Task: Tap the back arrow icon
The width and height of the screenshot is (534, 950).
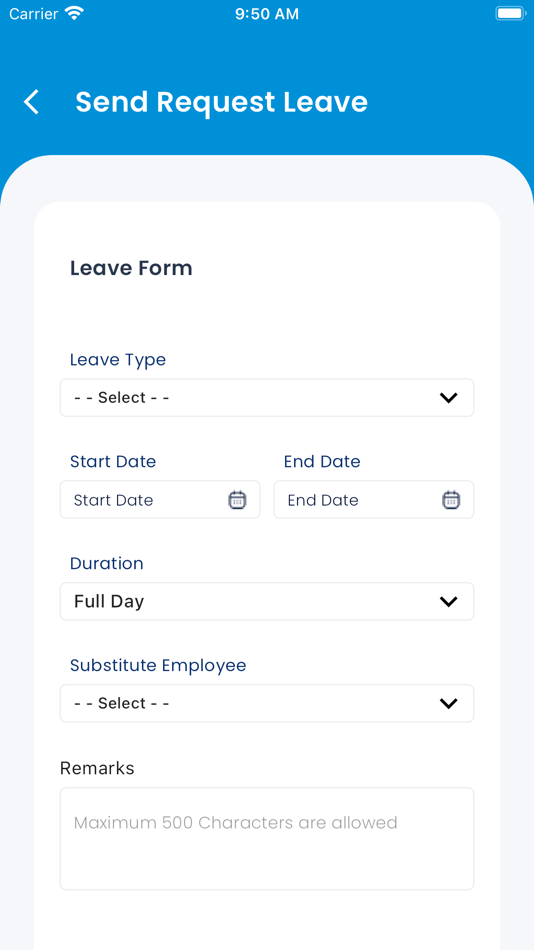Action: point(32,102)
